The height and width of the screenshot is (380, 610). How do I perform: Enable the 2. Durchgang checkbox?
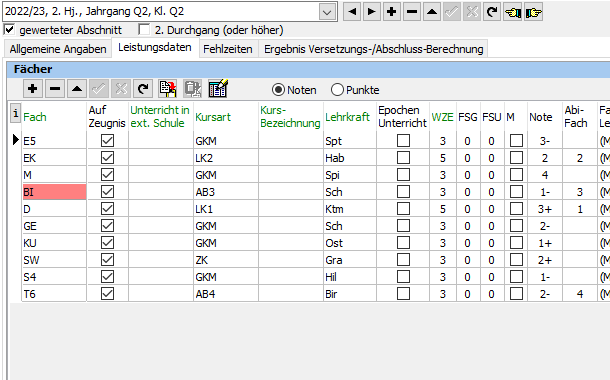pyautogui.click(x=144, y=30)
